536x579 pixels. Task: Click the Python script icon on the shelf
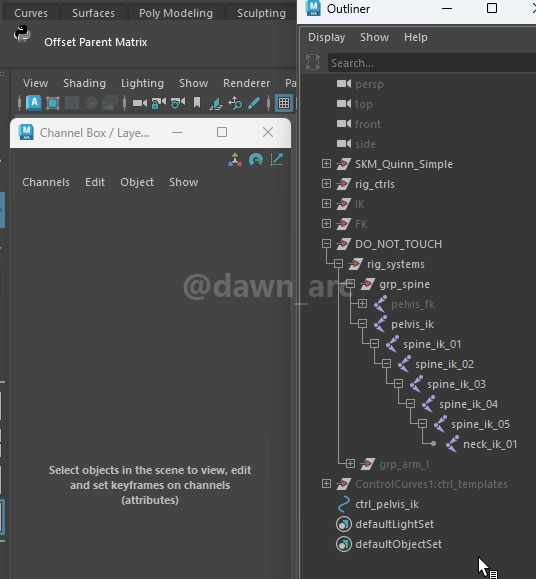point(22,34)
